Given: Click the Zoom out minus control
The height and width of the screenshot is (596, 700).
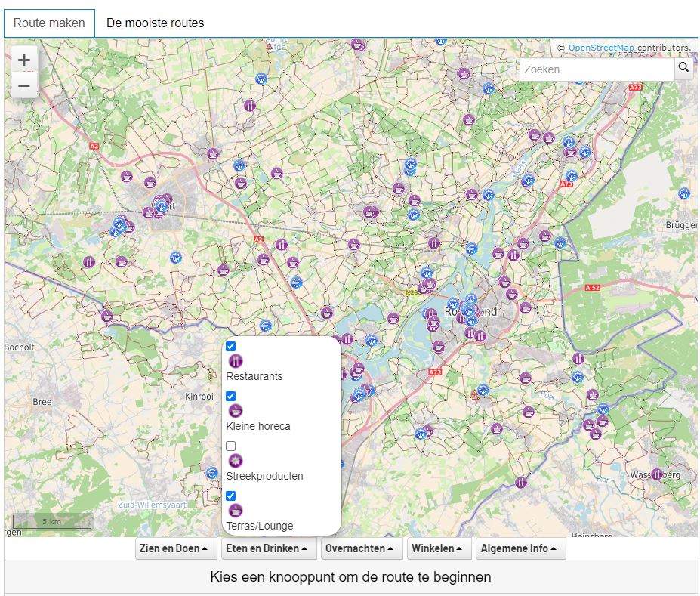Looking at the screenshot, I should (x=24, y=85).
